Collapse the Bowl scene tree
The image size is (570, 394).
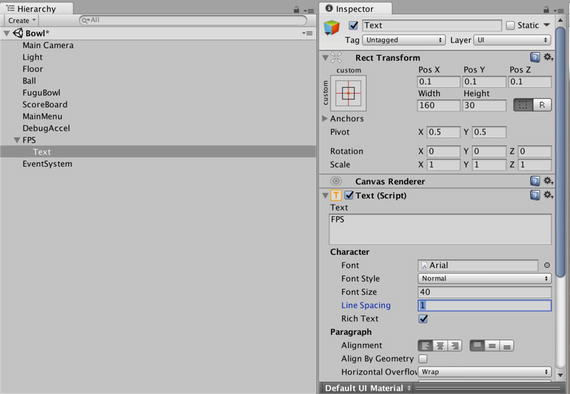[x=7, y=33]
